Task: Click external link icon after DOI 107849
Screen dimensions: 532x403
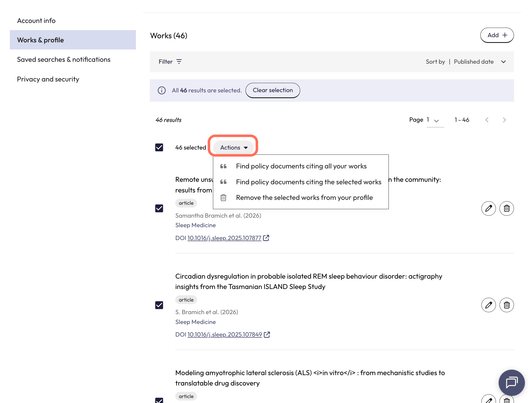Action: tap(267, 334)
